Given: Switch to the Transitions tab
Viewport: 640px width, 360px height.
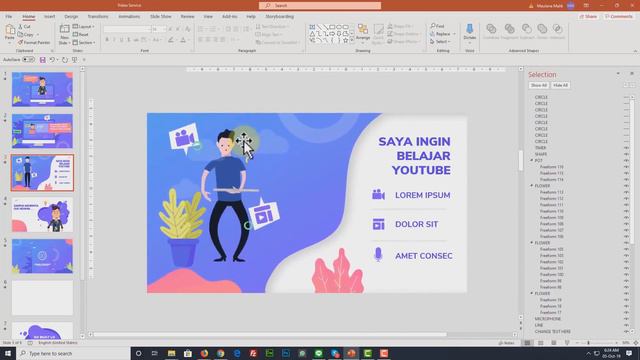Looking at the screenshot, I should coord(98,17).
